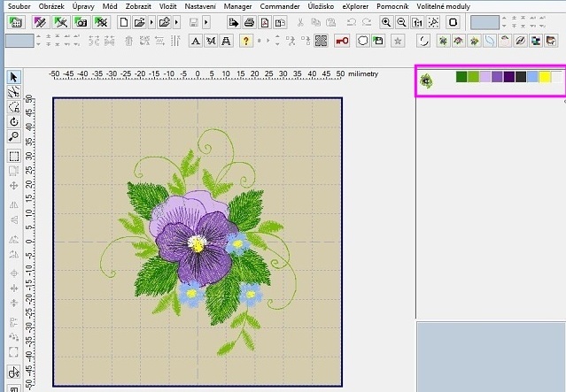This screenshot has width=566, height=392.
Task: Expand the arrow next to Save disk icon
Action: click(x=206, y=21)
